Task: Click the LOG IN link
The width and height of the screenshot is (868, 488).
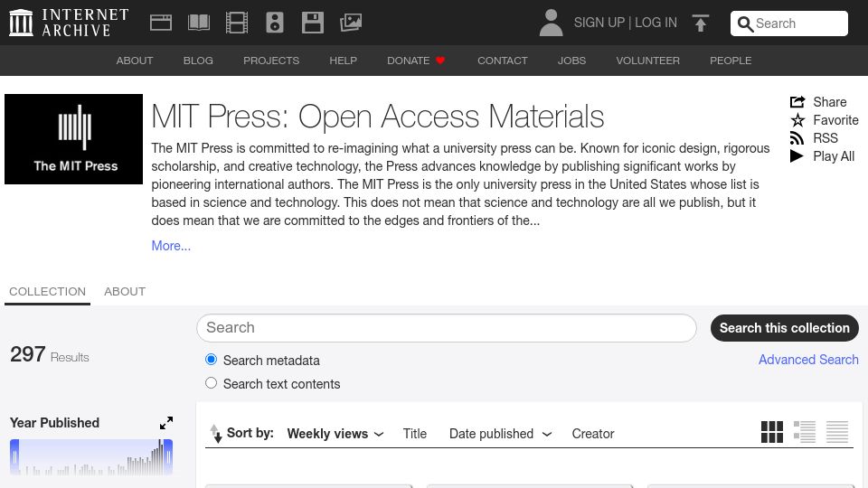Action: (x=656, y=23)
